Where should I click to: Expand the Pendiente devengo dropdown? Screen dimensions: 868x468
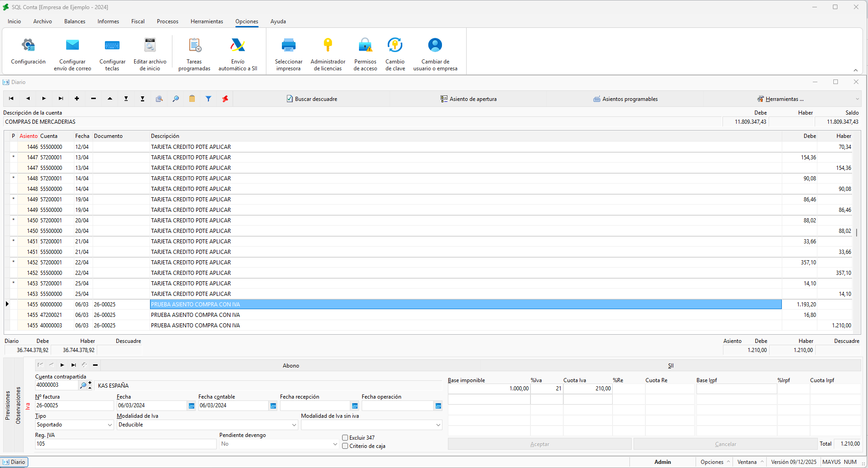pos(335,444)
